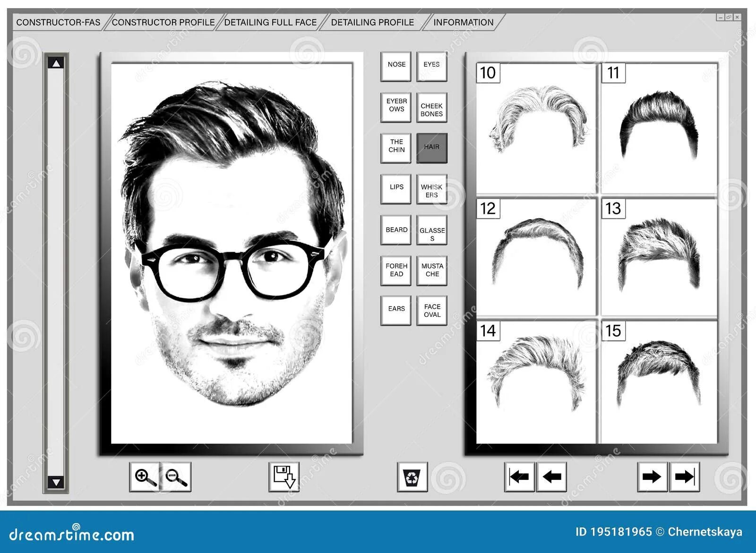Choose the Face Oval category
This screenshot has width=756, height=553.
pyautogui.click(x=432, y=310)
